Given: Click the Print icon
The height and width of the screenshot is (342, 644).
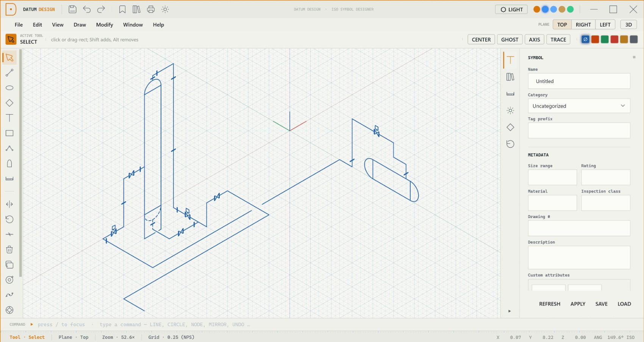Looking at the screenshot, I should click(151, 9).
